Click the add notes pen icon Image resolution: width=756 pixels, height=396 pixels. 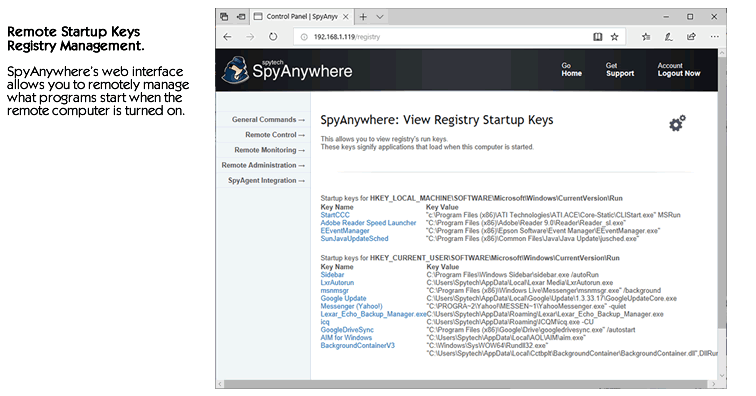tap(668, 37)
